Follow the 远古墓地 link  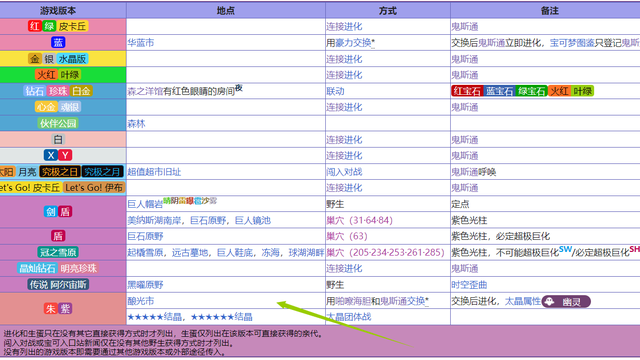click(190, 253)
